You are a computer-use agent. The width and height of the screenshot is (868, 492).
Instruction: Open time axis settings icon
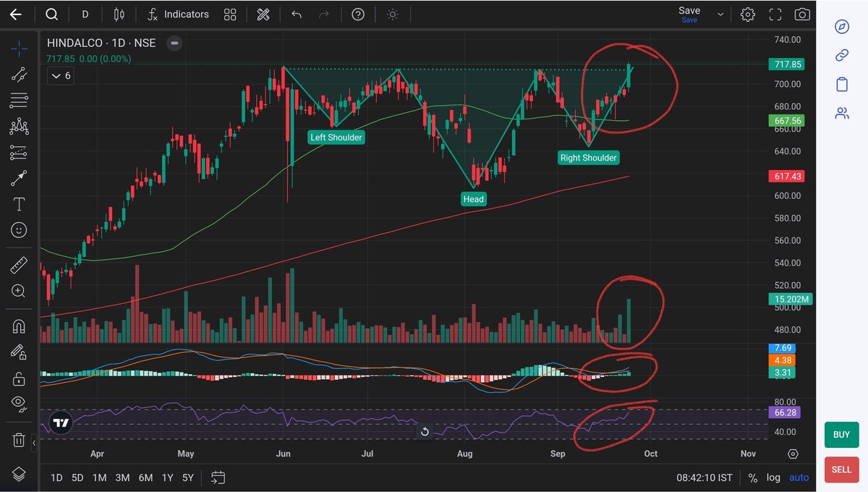pyautogui.click(x=793, y=454)
